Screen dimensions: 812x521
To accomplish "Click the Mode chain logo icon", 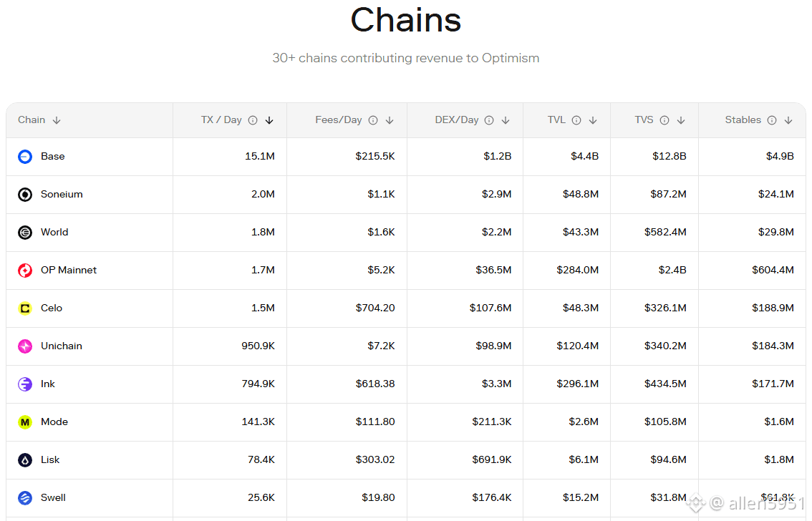I will (25, 422).
